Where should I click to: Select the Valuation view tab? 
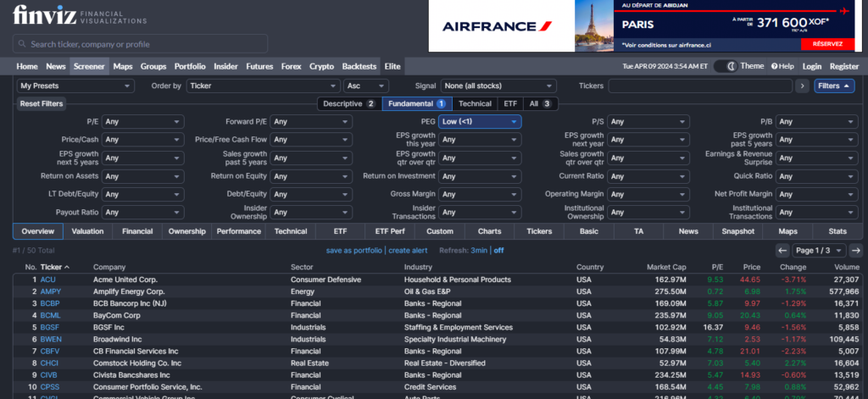[x=87, y=231]
